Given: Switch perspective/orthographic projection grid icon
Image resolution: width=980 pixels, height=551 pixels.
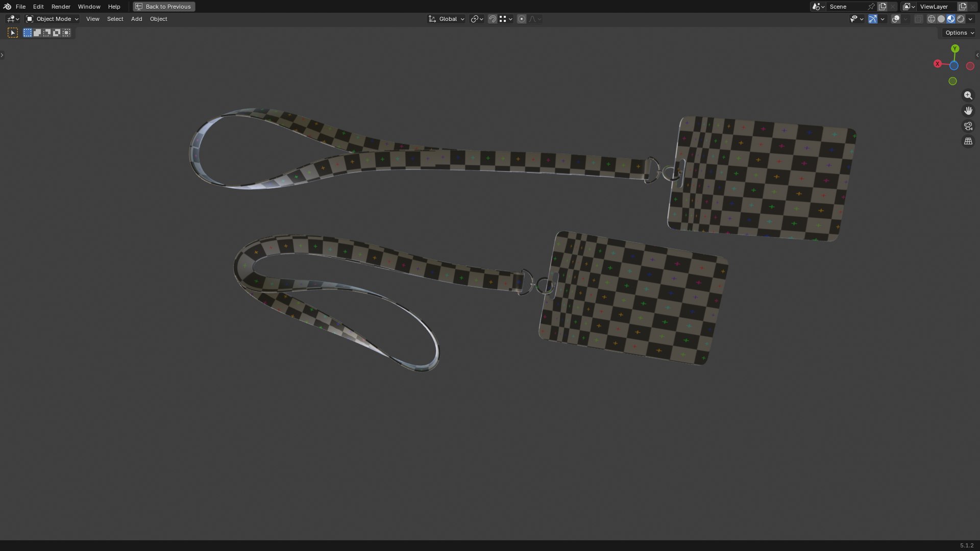Looking at the screenshot, I should pos(968,141).
